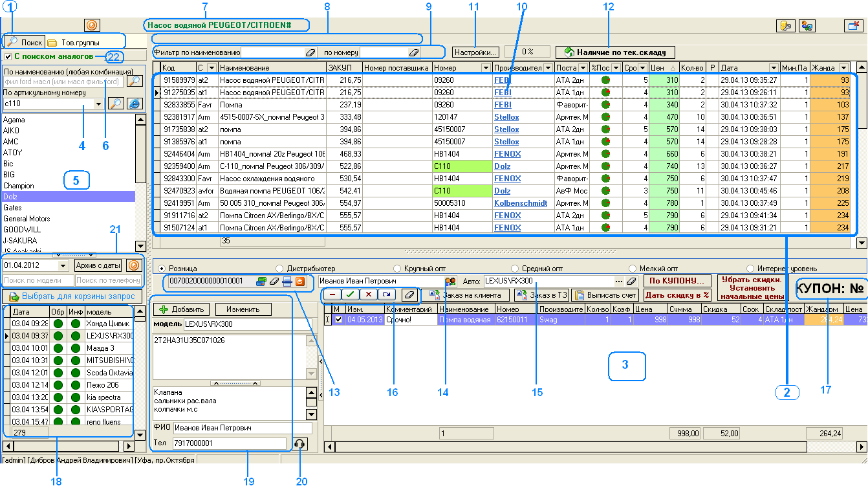Click the blue refresh arrow button in the basket toolbar
This screenshot has width=868, height=499.
[387, 294]
